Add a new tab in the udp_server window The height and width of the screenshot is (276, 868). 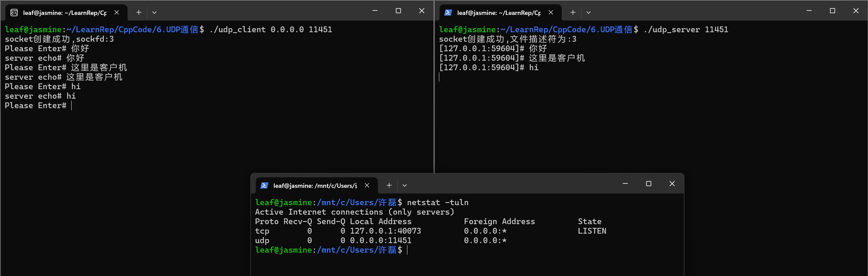pyautogui.click(x=573, y=13)
